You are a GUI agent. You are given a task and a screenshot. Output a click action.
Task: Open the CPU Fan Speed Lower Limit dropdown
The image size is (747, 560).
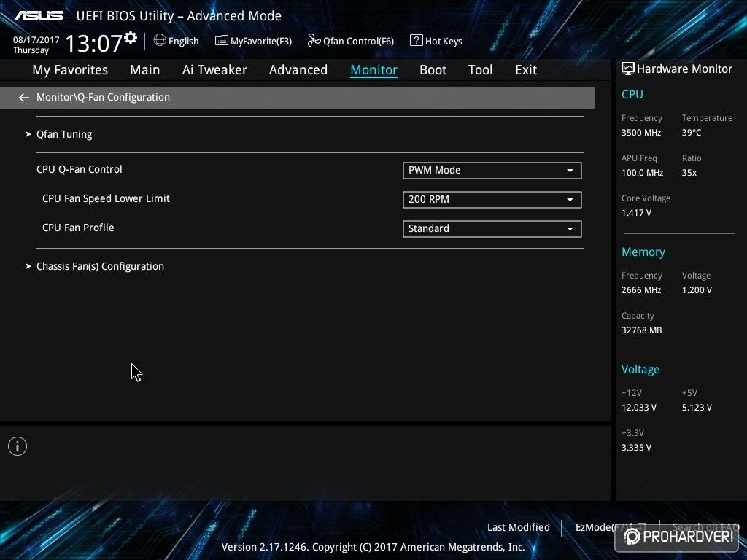point(492,200)
